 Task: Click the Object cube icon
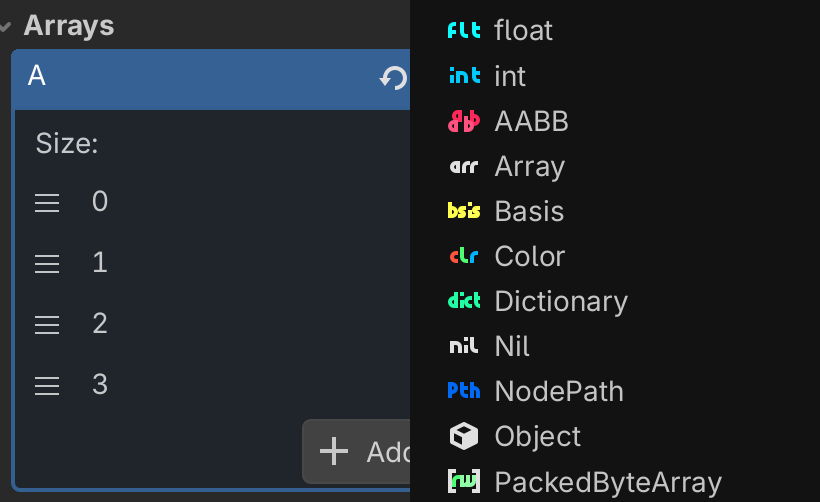[464, 436]
